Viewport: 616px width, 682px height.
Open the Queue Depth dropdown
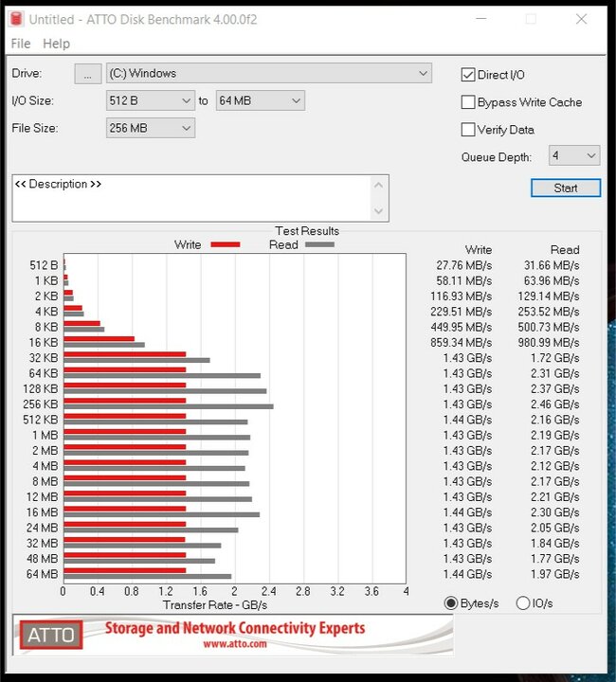[x=574, y=155]
